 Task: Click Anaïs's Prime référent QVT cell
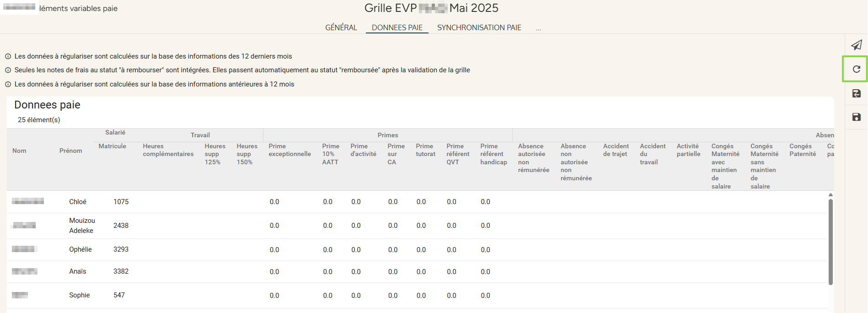click(451, 272)
